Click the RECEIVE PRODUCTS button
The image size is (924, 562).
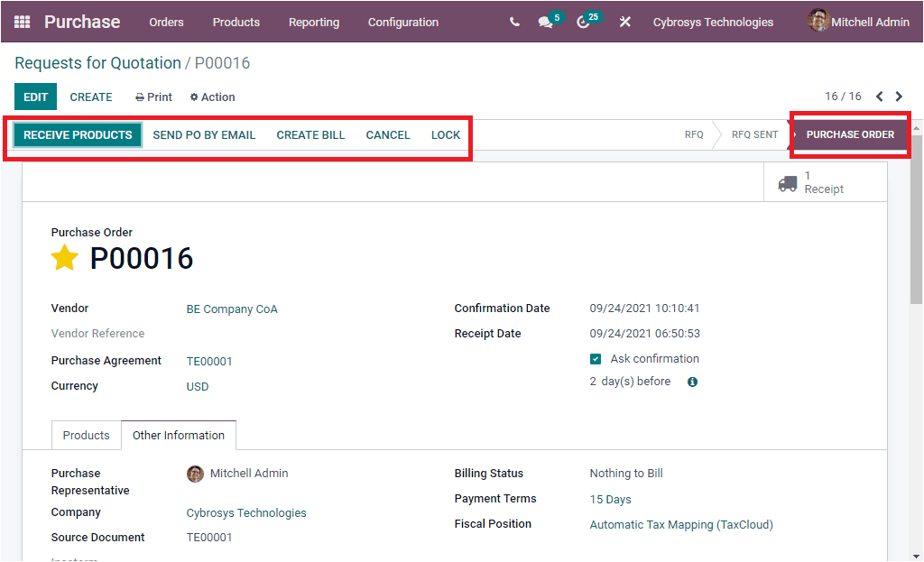pos(76,134)
